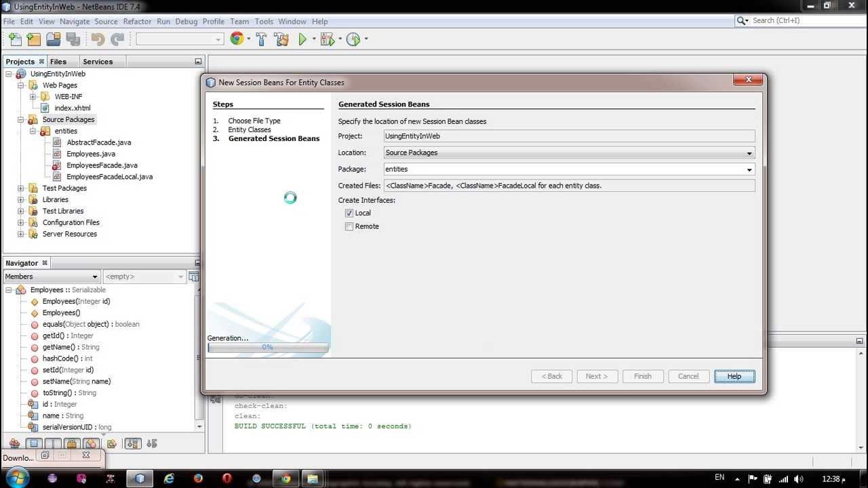Click the Project name field UsingEntityInWeb

coord(569,136)
